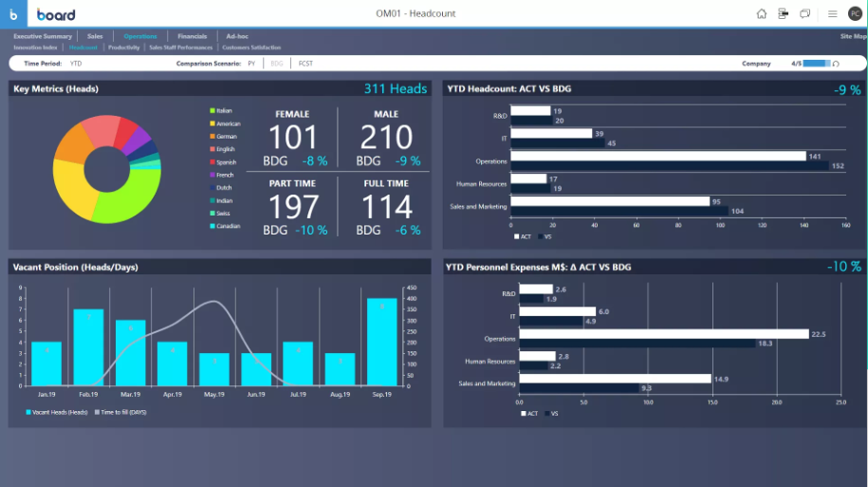Viewport: 868px width, 487px height.
Task: Go to the Home screen icon
Action: coord(761,14)
